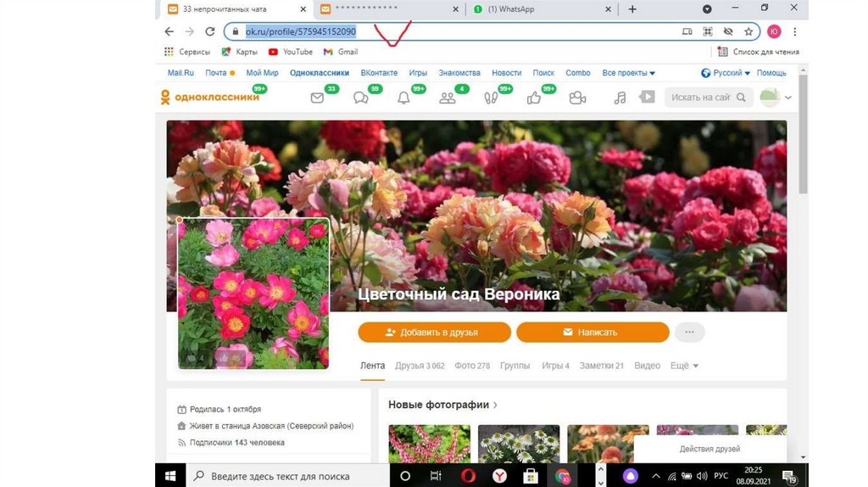Open the notifications bell icon

(x=404, y=98)
